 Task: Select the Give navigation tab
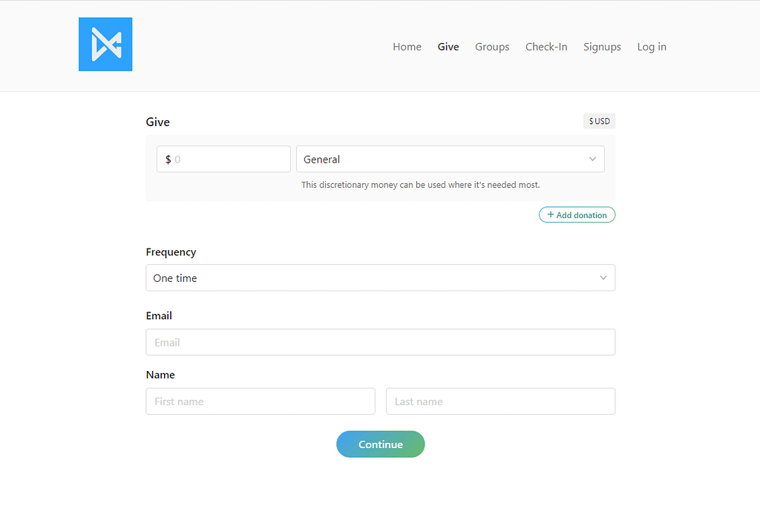(x=448, y=47)
